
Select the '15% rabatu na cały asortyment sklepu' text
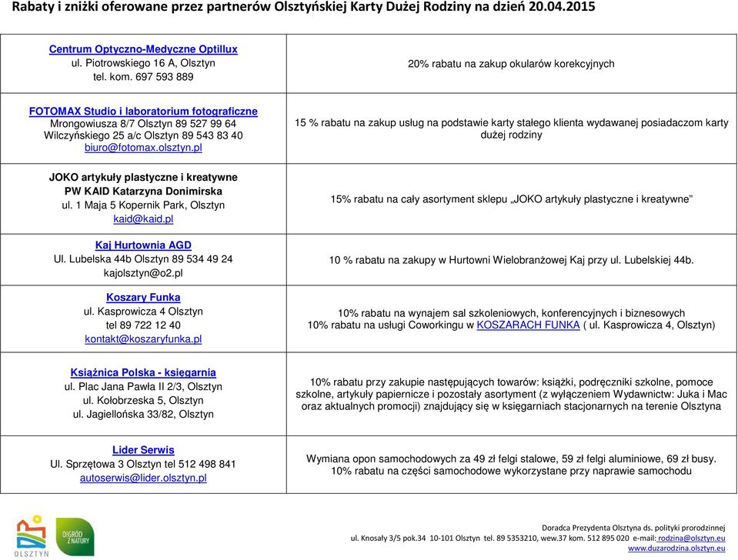coord(511,199)
